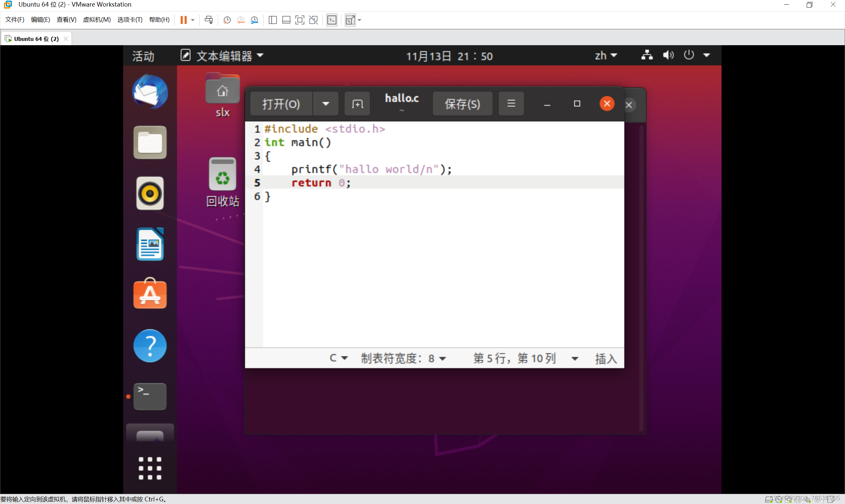Enter VMware full screen mode icon
845x504 pixels.
(x=300, y=20)
